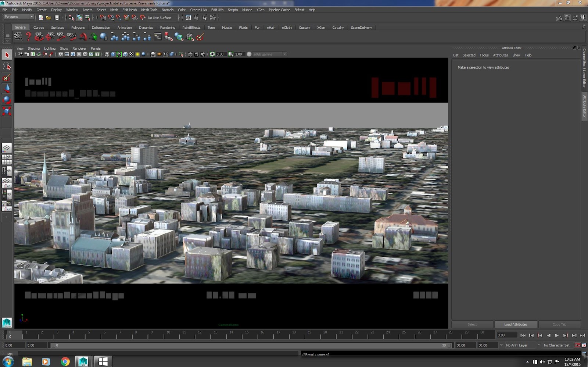This screenshot has height=367, width=588.
Task: Save scene with the floppy disk icon
Action: point(57,18)
